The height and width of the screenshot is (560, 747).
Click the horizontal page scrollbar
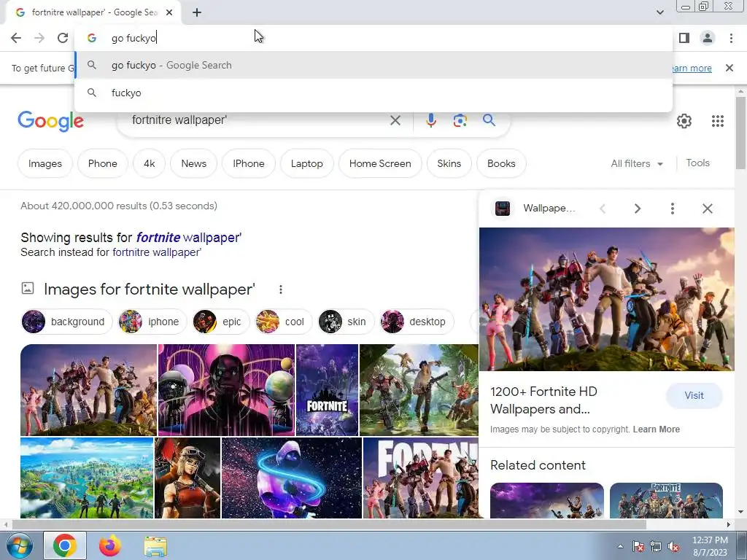pyautogui.click(x=329, y=524)
